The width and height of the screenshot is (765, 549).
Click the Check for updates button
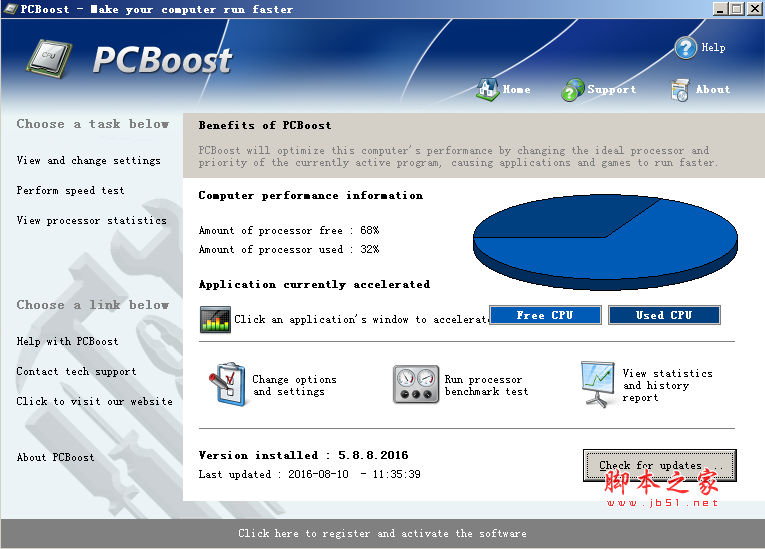tap(660, 466)
